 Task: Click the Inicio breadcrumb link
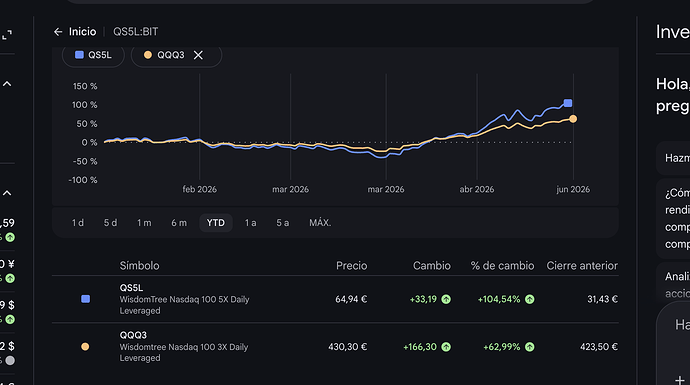(82, 32)
